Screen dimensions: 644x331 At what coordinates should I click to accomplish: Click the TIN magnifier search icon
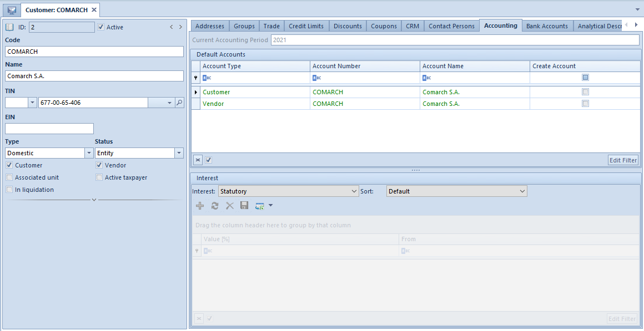tap(179, 103)
